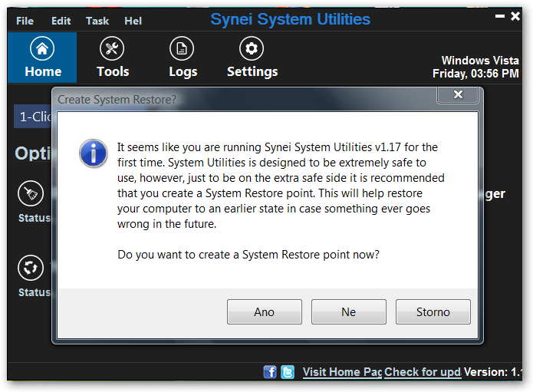The height and width of the screenshot is (392, 533).
Task: Follow the Visit Home Page link
Action: 342,372
